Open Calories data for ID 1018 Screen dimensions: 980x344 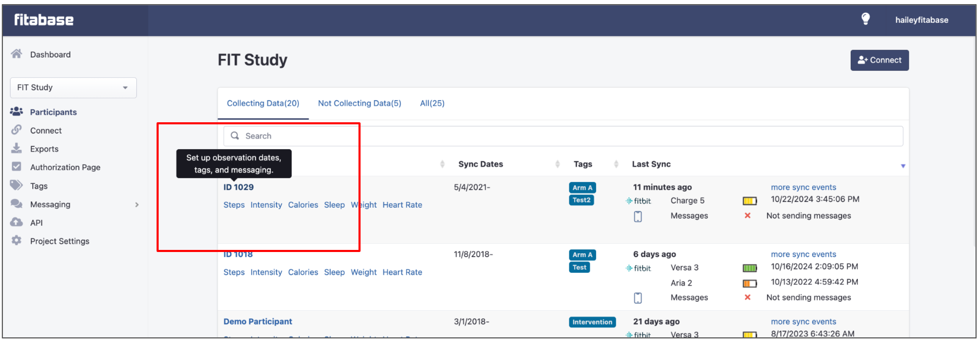[x=303, y=272]
